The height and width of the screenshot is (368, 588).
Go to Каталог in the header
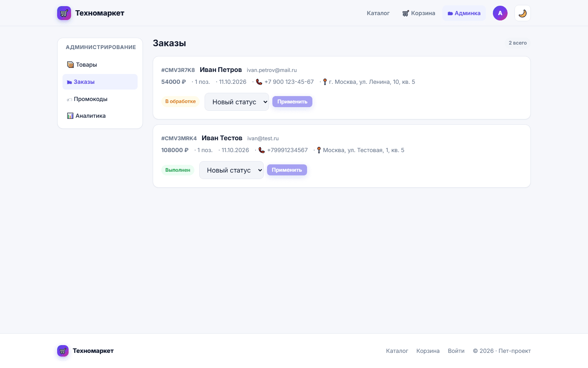[x=378, y=13]
